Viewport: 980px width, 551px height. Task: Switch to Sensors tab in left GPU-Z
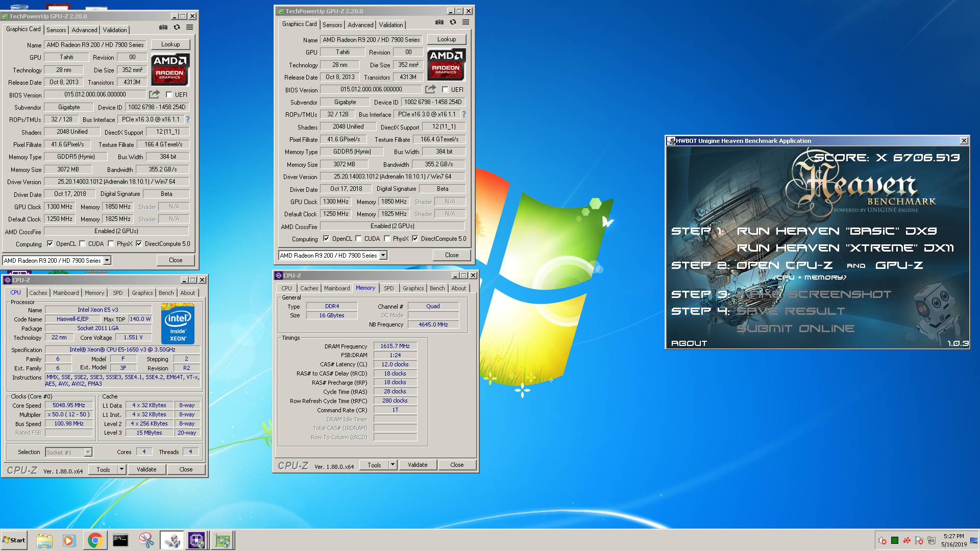pos(56,30)
